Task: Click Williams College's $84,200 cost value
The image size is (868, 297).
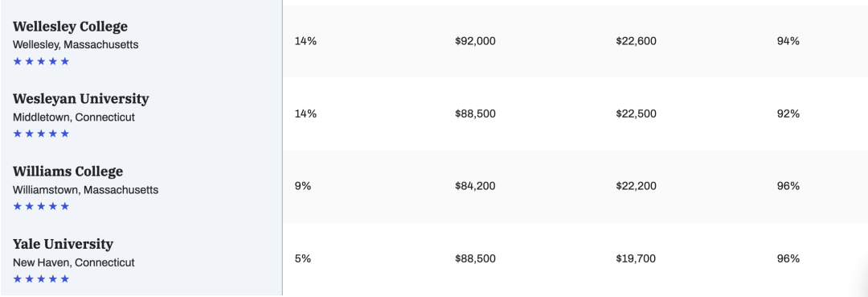Action: pos(475,186)
